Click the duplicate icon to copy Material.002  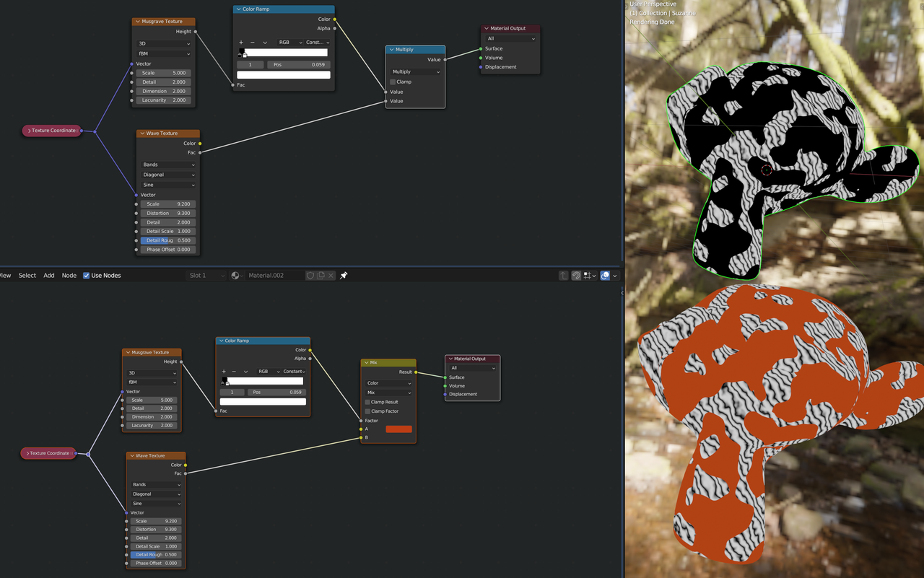(321, 275)
